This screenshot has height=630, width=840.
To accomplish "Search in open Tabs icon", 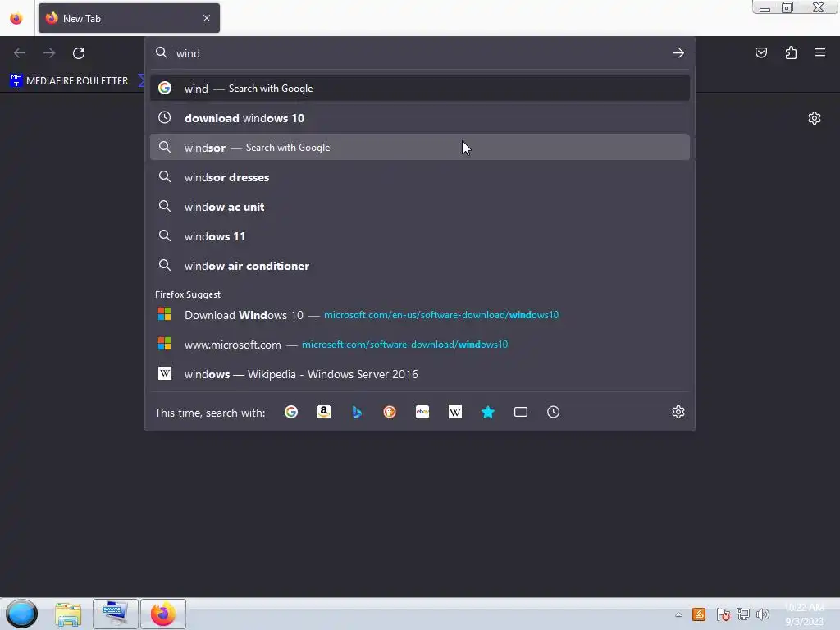I will point(521,412).
